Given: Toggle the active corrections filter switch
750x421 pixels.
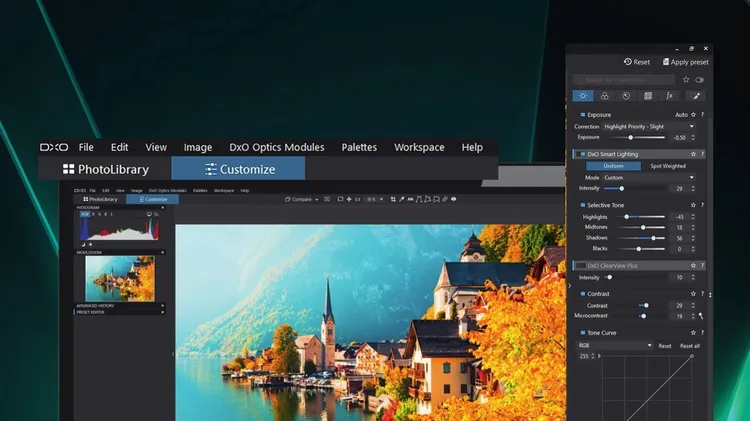Looking at the screenshot, I should (699, 79).
